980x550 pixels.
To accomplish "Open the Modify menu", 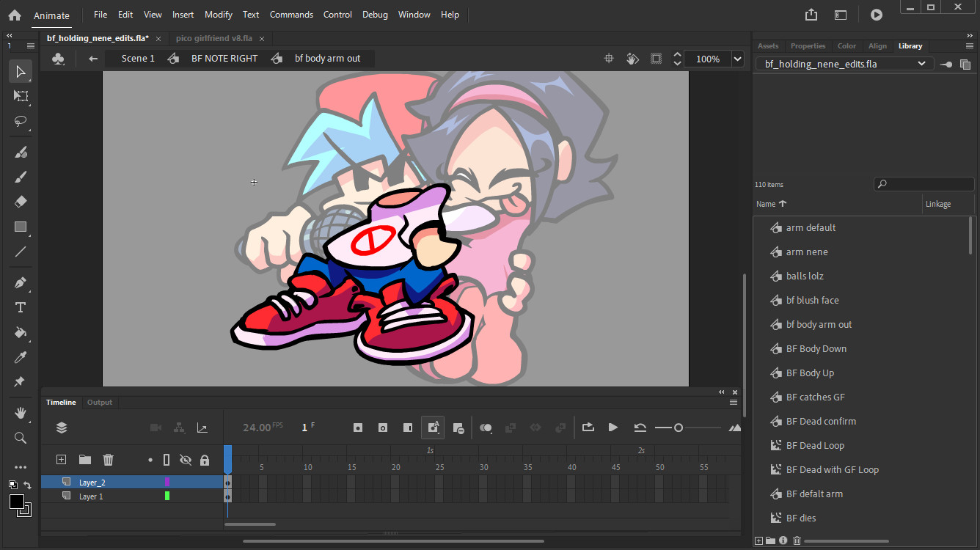I will (x=218, y=15).
